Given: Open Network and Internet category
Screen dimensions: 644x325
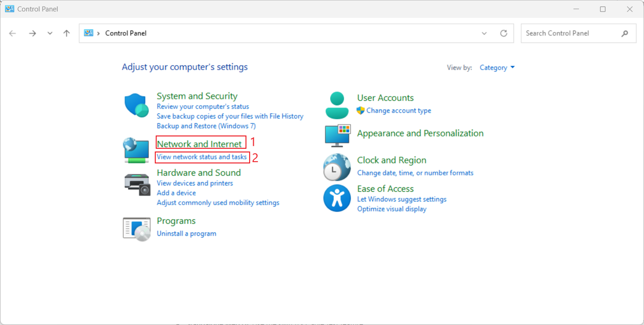Looking at the screenshot, I should pyautogui.click(x=199, y=144).
